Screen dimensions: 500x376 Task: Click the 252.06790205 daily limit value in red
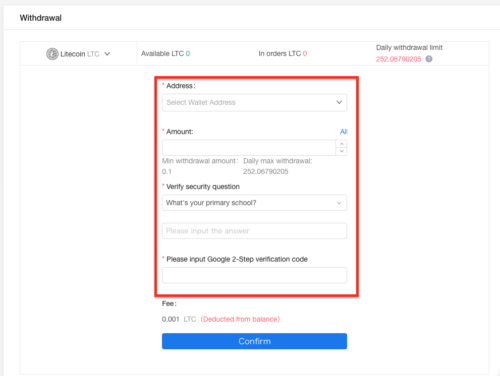pos(399,59)
